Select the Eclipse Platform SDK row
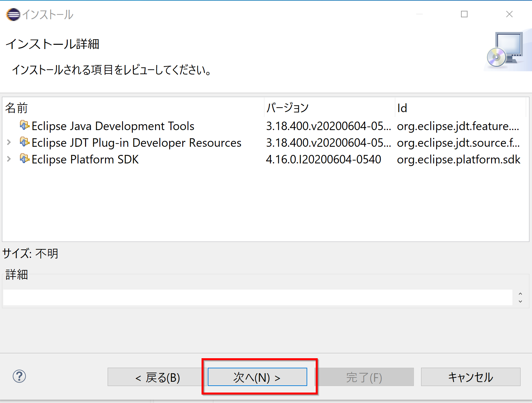This screenshot has height=403, width=532. tap(85, 160)
